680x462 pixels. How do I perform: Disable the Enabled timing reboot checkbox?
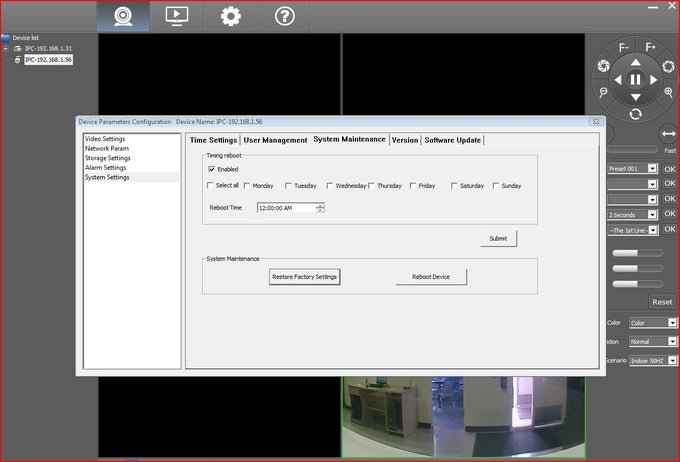tap(211, 170)
